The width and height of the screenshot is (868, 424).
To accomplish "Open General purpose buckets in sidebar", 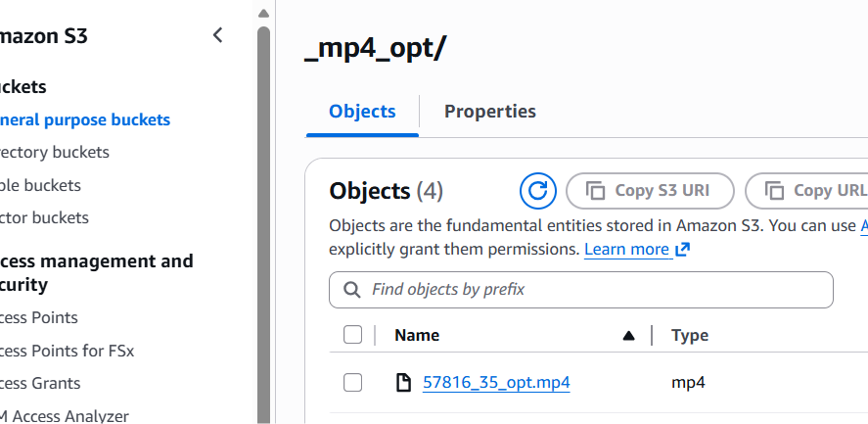I will pyautogui.click(x=85, y=119).
